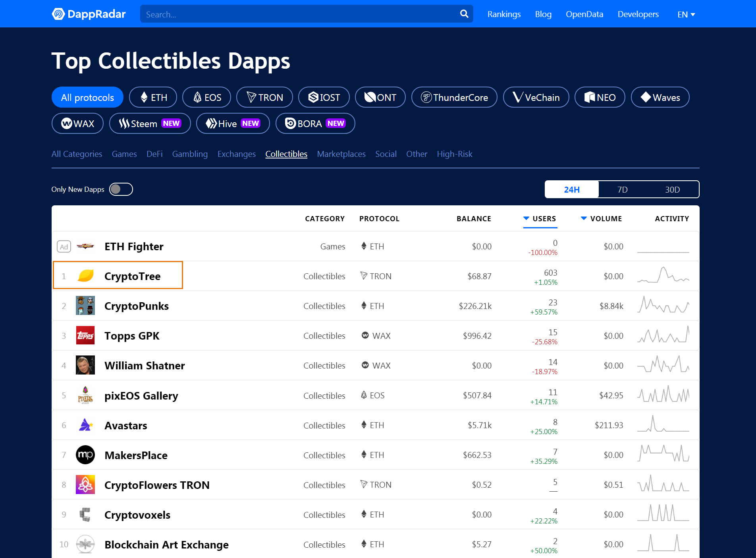
Task: Filter by ONT protocol
Action: [x=380, y=97]
